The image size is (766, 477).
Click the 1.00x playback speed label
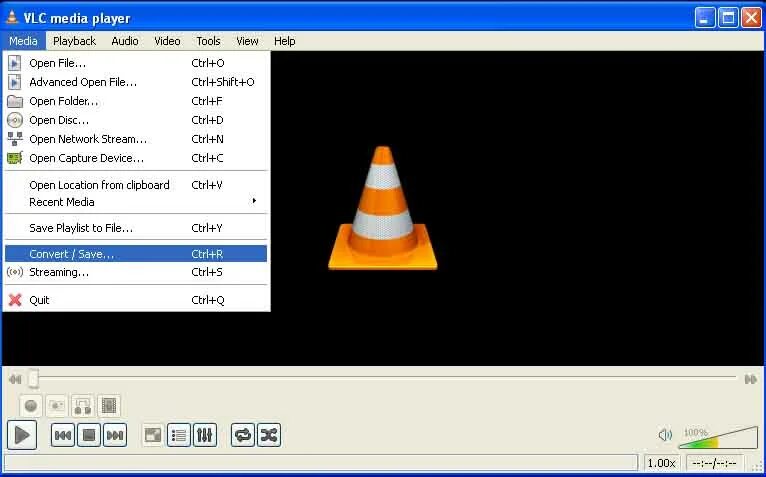[x=661, y=462]
